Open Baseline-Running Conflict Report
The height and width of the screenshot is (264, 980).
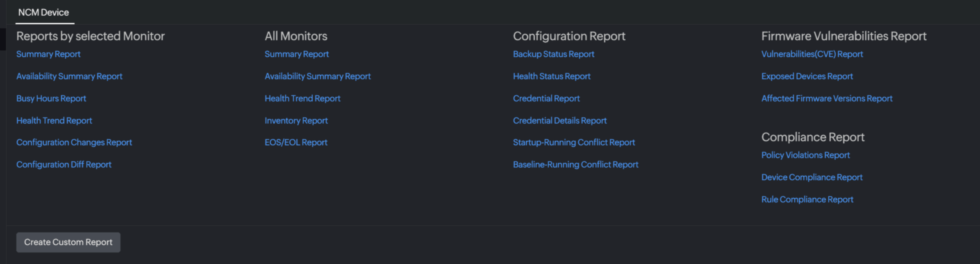coord(576,165)
